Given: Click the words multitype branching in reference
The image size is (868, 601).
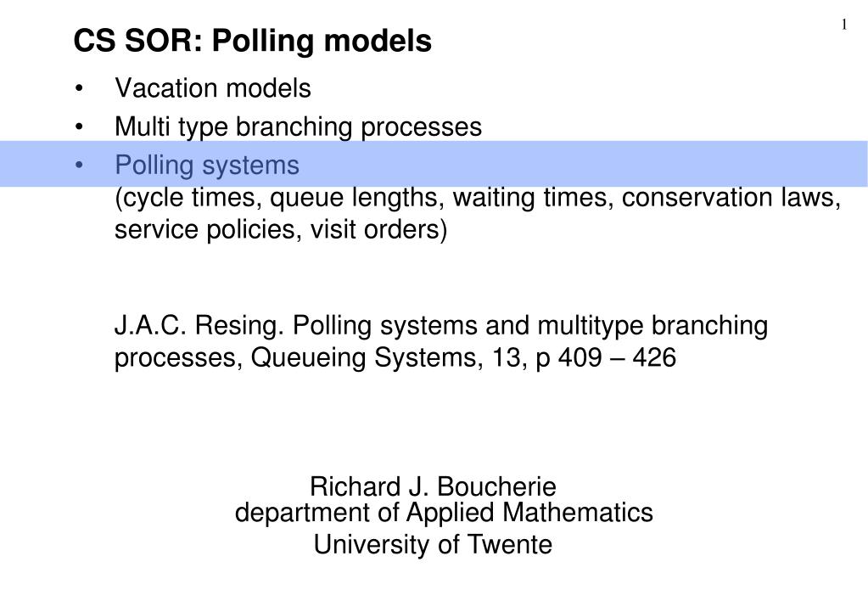Looking at the screenshot, I should click(652, 325).
